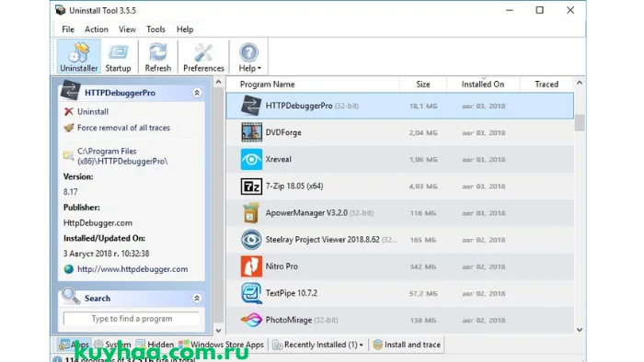Click the red X uninstall icon

tap(69, 111)
